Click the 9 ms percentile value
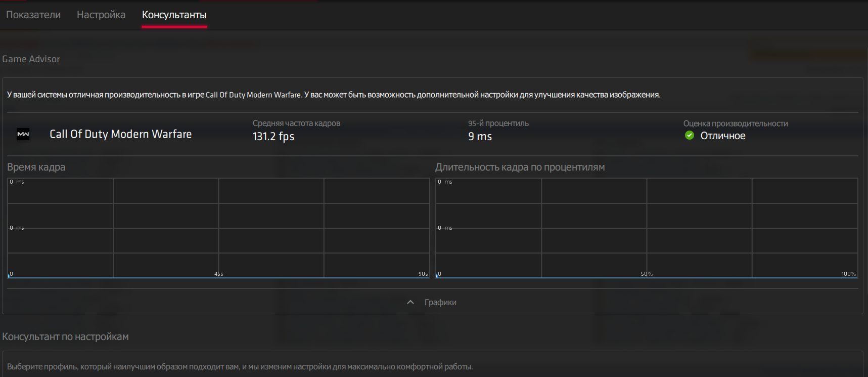 coord(480,136)
